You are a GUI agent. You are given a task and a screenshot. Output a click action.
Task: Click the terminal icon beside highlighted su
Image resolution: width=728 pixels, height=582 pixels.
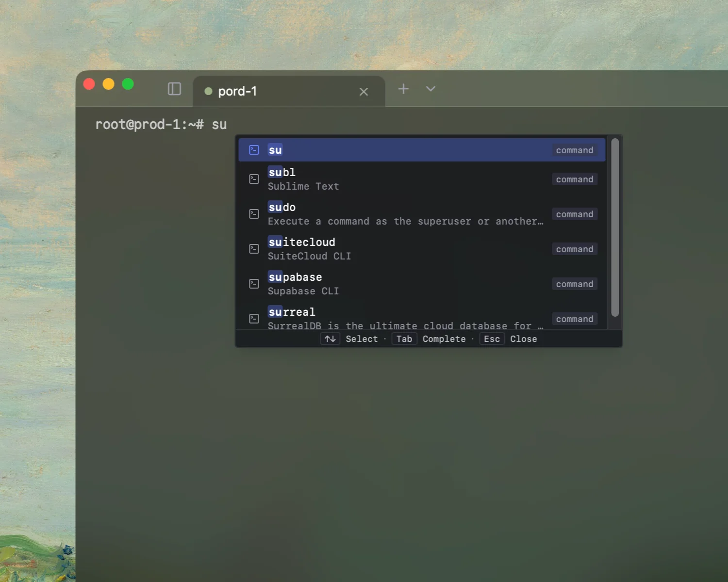click(x=254, y=150)
